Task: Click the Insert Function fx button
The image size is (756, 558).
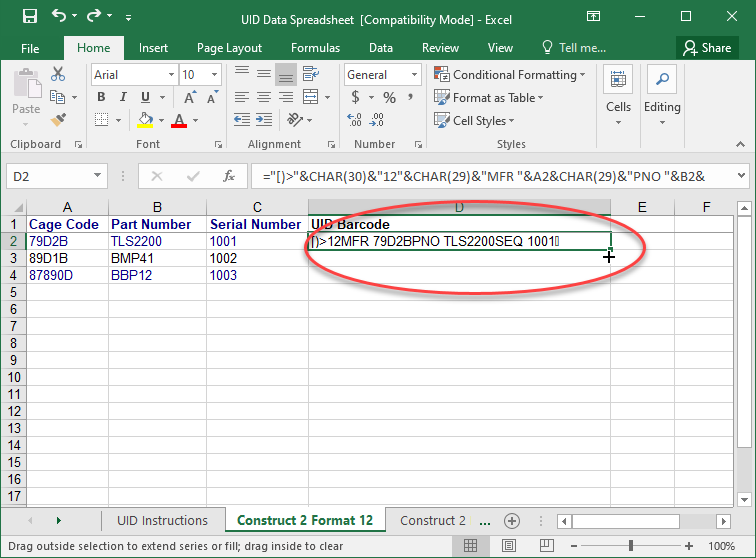Action: pyautogui.click(x=229, y=176)
